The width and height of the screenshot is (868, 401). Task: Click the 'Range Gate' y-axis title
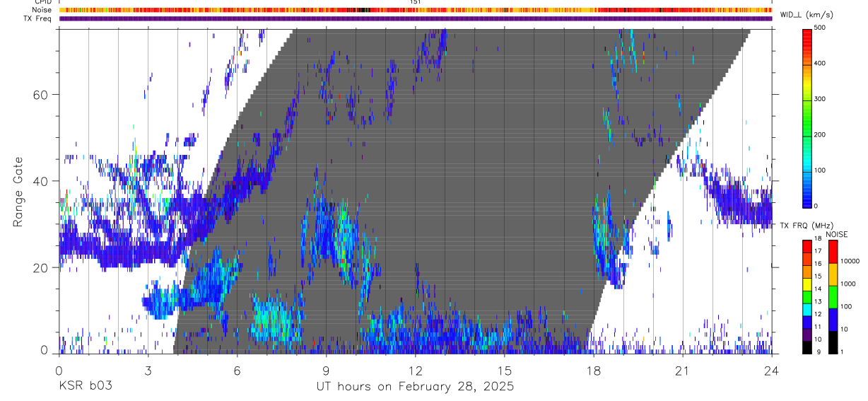pos(18,192)
